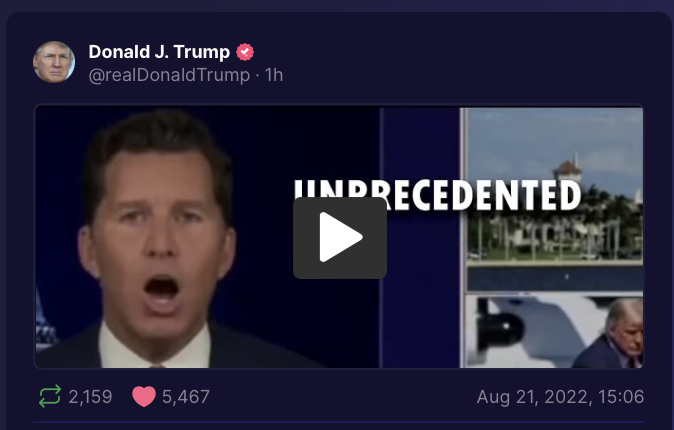This screenshot has height=430, width=674.
Task: View the 2,159 ReTruth count
Action: point(90,396)
